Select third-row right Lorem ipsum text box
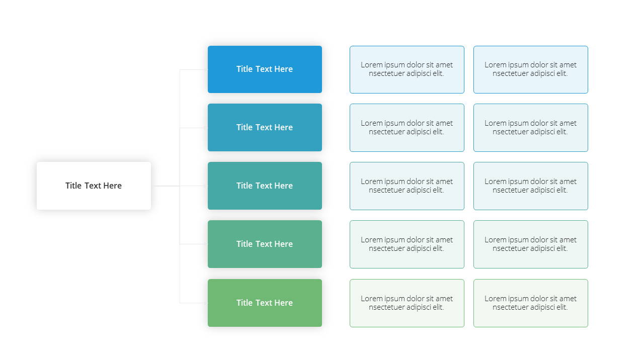This screenshot has width=644, height=362. point(531,186)
